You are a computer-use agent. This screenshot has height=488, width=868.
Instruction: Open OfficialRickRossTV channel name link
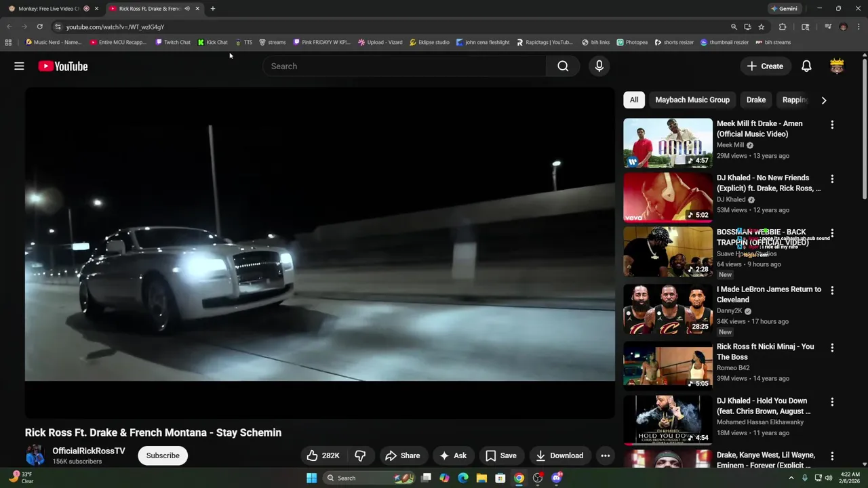point(89,451)
